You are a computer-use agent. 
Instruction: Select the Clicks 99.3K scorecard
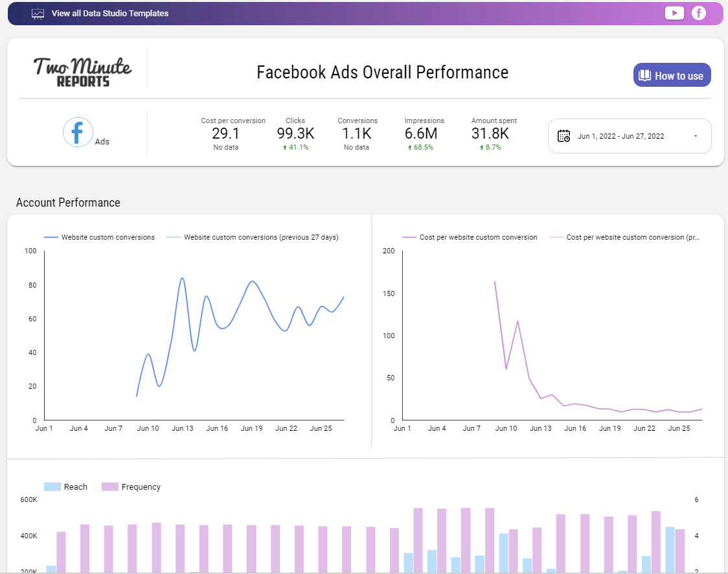[296, 133]
